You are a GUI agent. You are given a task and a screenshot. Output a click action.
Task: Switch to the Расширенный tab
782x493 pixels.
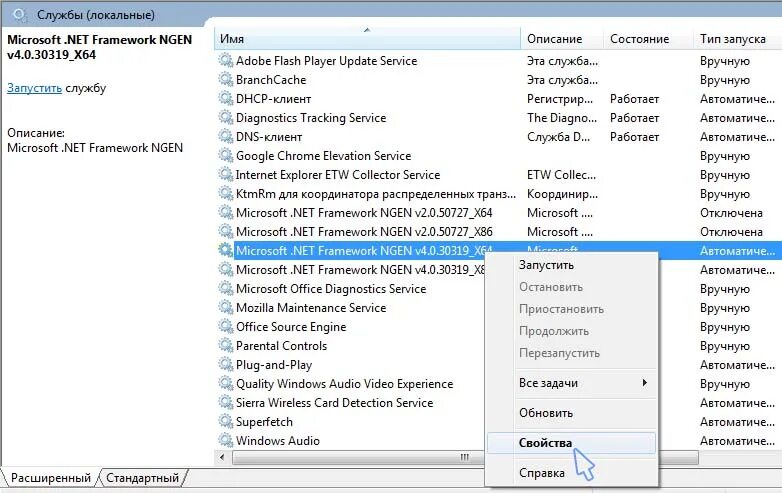click(x=51, y=478)
